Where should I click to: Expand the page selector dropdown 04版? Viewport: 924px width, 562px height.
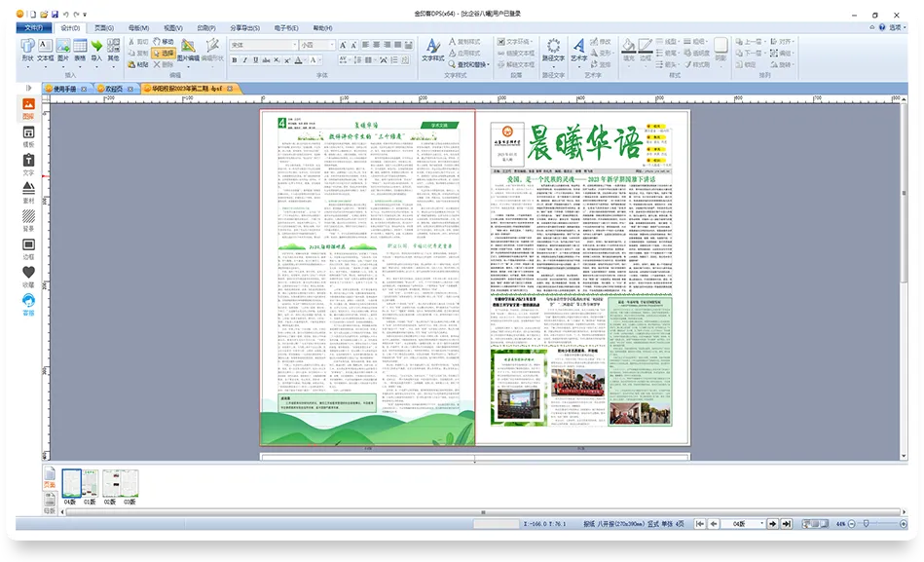[760, 523]
